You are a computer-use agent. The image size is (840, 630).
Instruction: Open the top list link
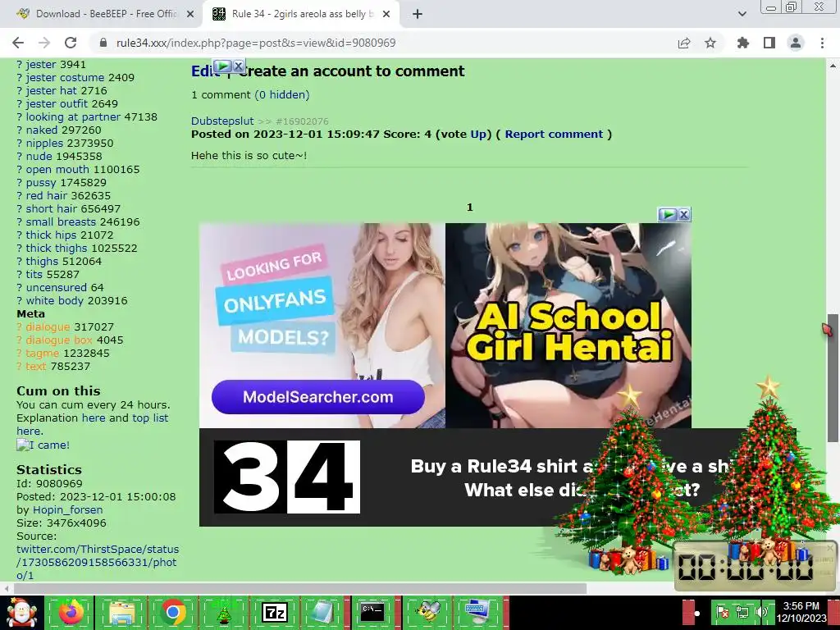(x=150, y=418)
